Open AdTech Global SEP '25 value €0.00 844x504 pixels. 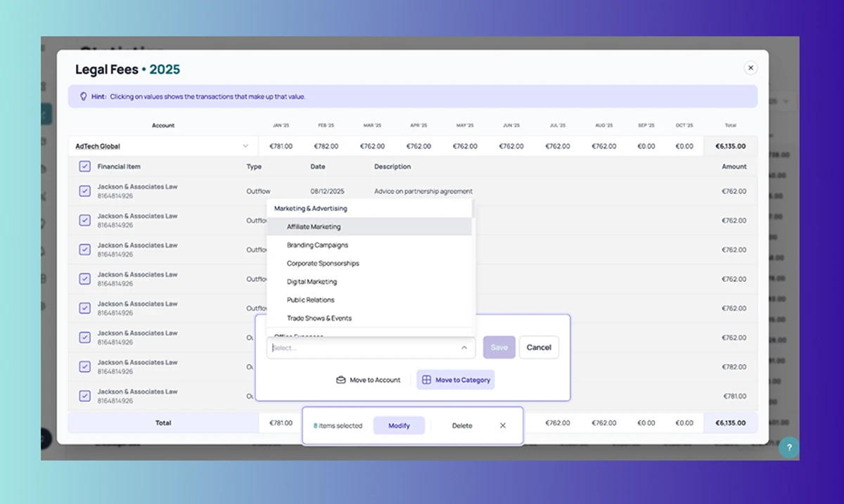(x=646, y=146)
